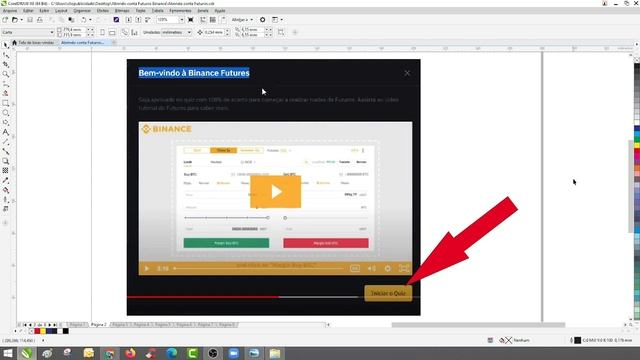Open the Options gear icon in toolbar

(x=262, y=20)
